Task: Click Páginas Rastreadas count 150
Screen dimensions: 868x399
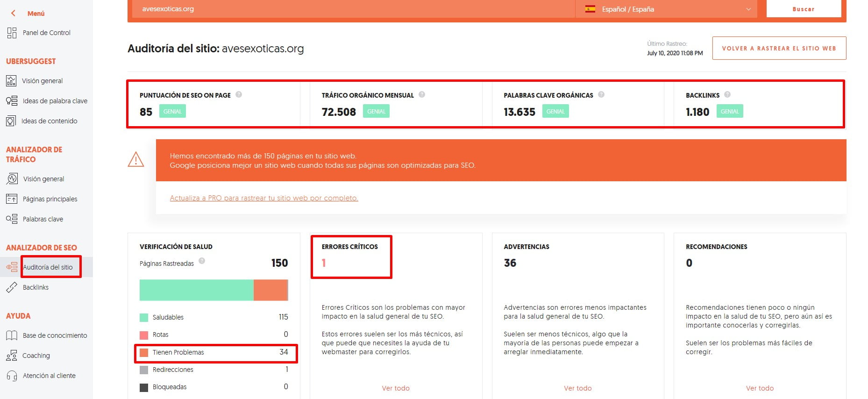Action: [280, 263]
